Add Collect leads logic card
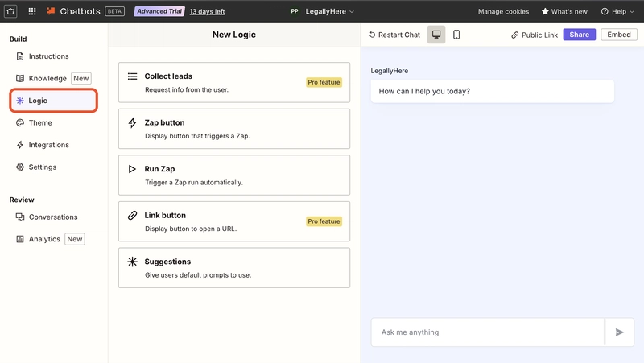 pyautogui.click(x=234, y=82)
